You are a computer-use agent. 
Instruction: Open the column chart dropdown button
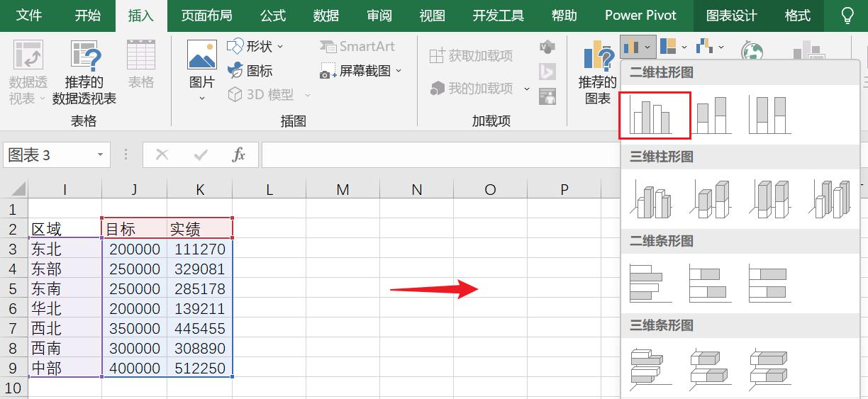tap(637, 47)
